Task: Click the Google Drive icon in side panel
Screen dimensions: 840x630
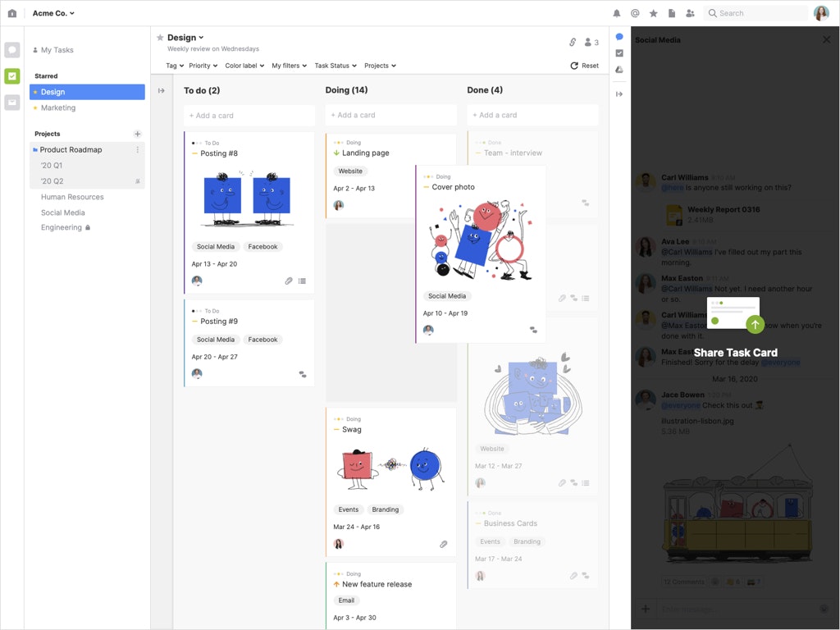Action: pyautogui.click(x=619, y=70)
